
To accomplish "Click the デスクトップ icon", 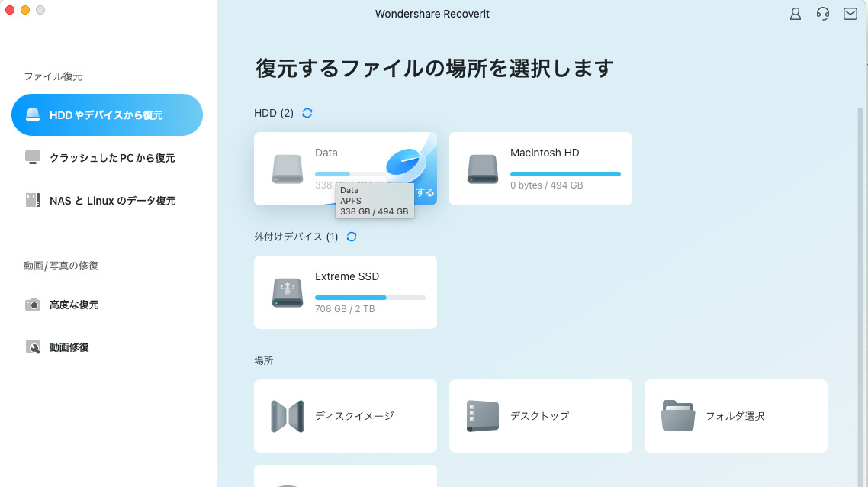I will click(x=483, y=416).
